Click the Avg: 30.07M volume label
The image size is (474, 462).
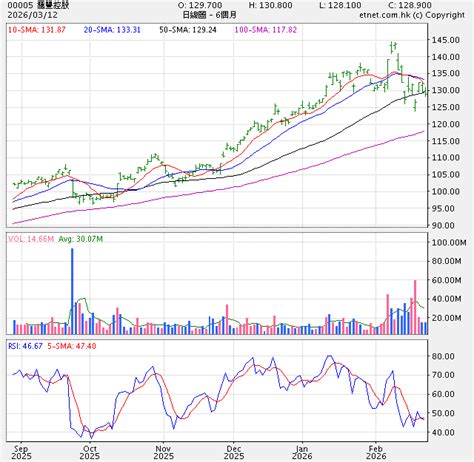tap(81, 239)
